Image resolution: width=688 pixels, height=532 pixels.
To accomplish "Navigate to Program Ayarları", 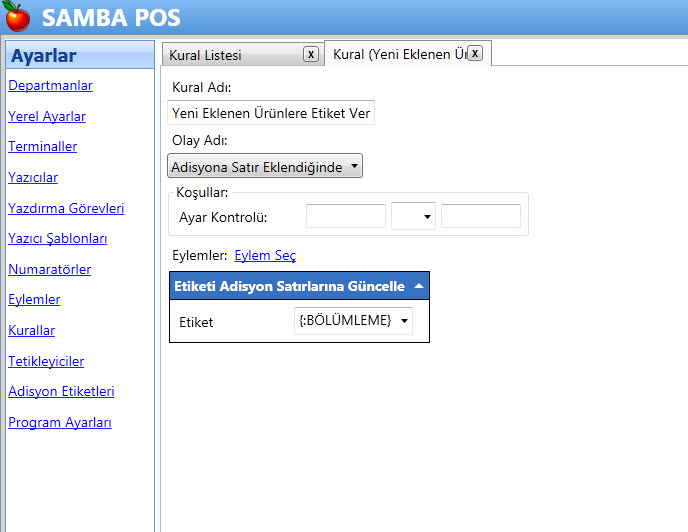I will point(59,422).
